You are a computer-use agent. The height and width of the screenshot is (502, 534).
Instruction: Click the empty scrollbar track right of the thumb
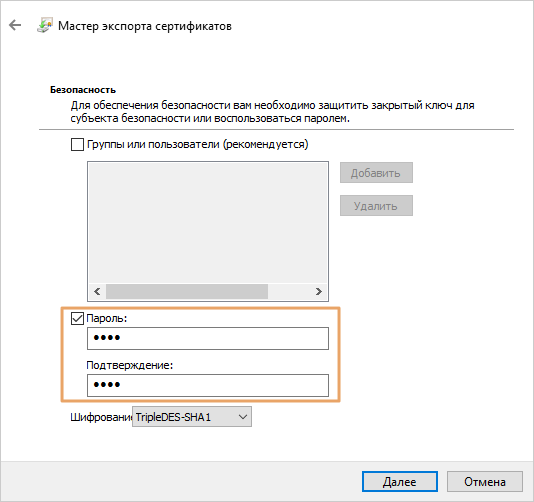(x=289, y=292)
